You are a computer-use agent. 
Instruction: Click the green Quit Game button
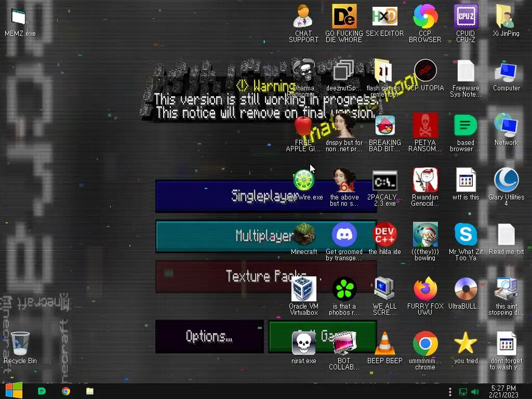click(x=323, y=337)
